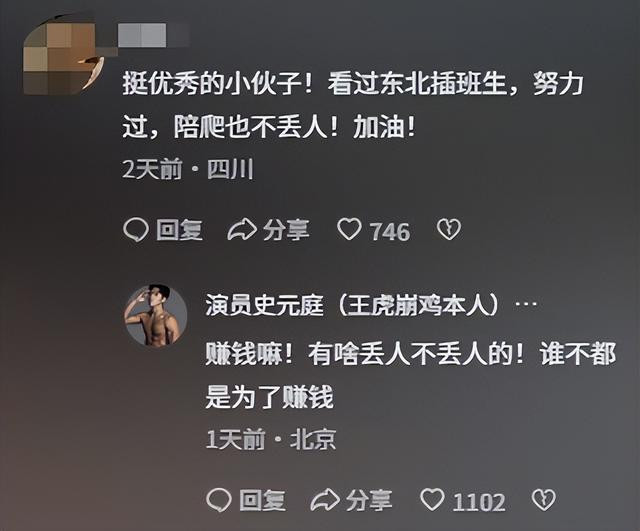Like the first comment with 746 likes
The height and width of the screenshot is (531, 640).
click(x=349, y=229)
